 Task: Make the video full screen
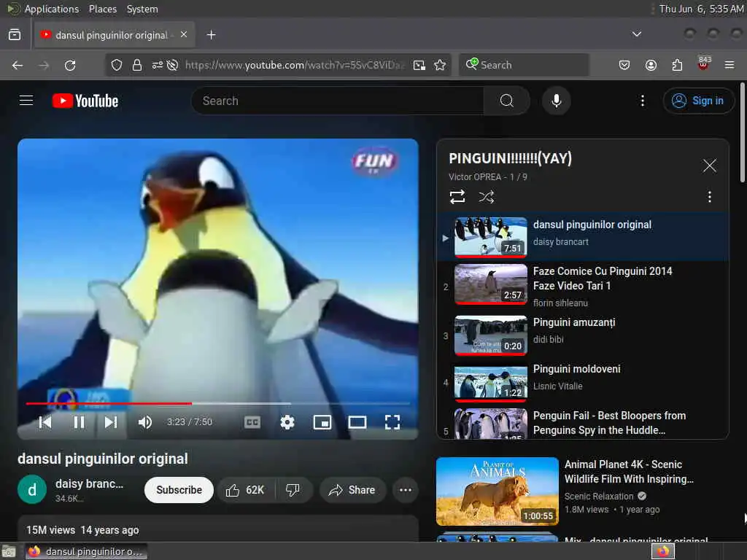392,422
